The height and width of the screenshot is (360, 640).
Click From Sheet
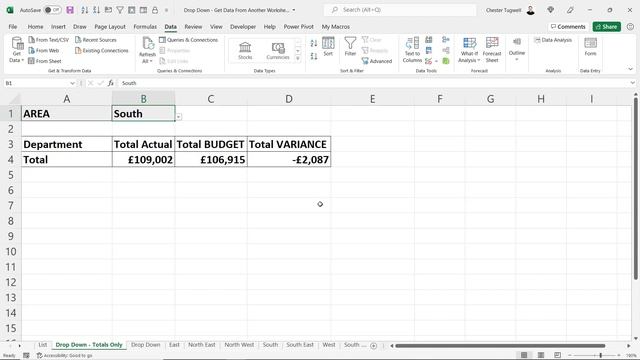44,61
